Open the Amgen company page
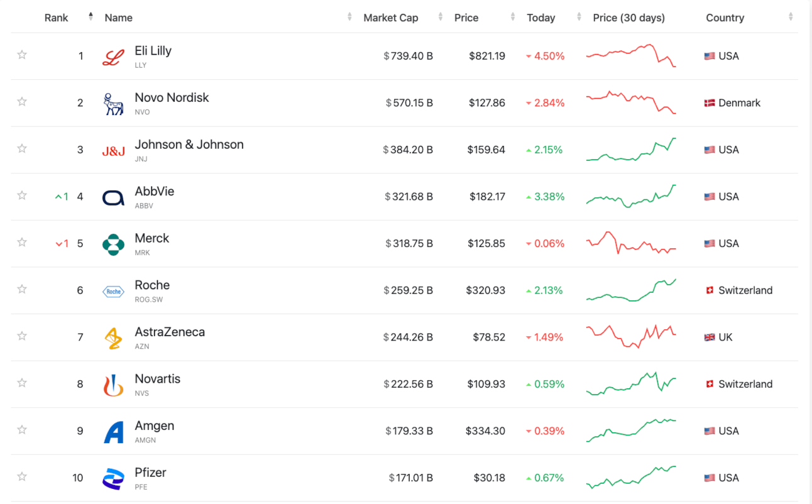This screenshot has width=812, height=504. [x=155, y=425]
